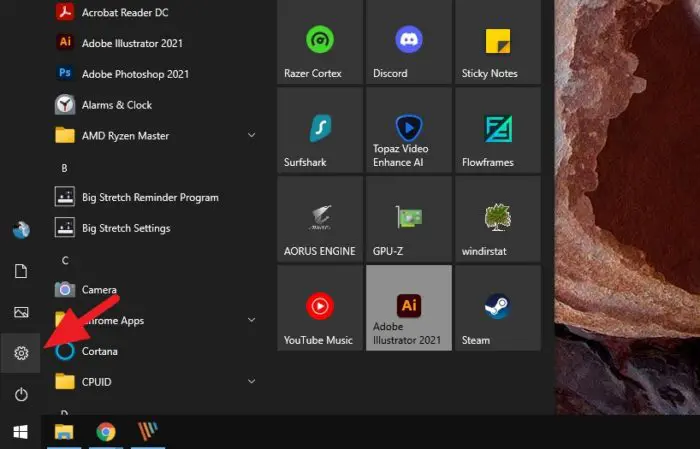Open the Adobe Illustrator 2021 tile

tap(409, 308)
